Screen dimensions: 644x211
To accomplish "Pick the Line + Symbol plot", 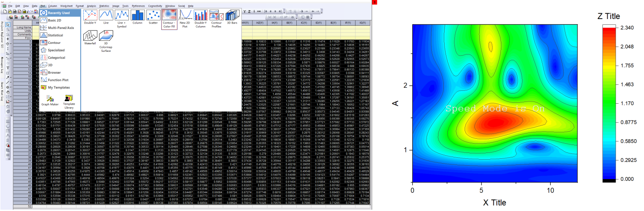I will [x=122, y=18].
